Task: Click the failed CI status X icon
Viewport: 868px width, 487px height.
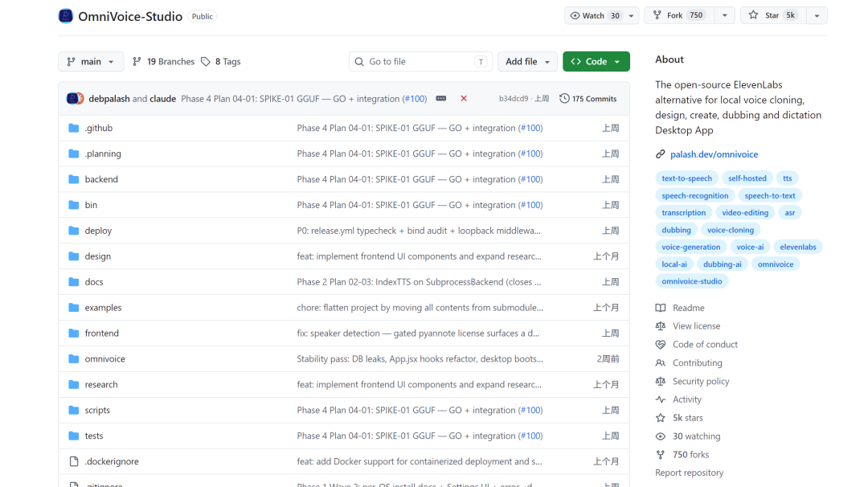Action: point(464,99)
